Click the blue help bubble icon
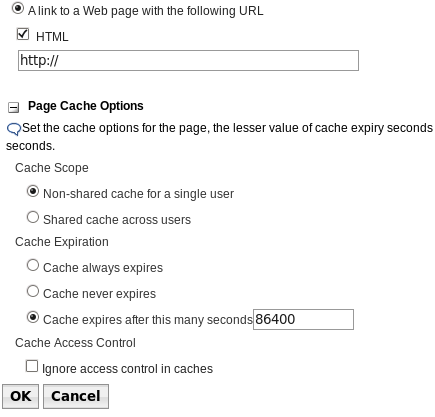Viewport: 435px width, 417px height. [14, 129]
